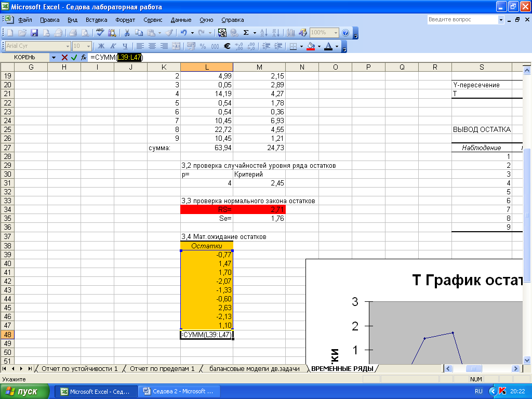Save the workbook with the floppy disk icon
This screenshot has height=399, width=532.
pyautogui.click(x=34, y=33)
